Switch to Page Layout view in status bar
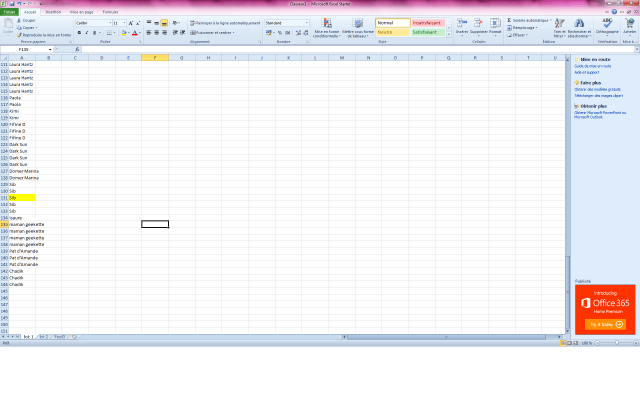The height and width of the screenshot is (408, 640). (569, 343)
